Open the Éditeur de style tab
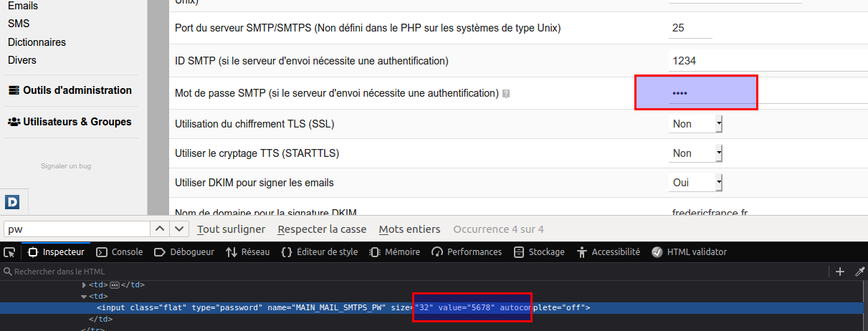This screenshot has height=331, width=868. [x=320, y=252]
